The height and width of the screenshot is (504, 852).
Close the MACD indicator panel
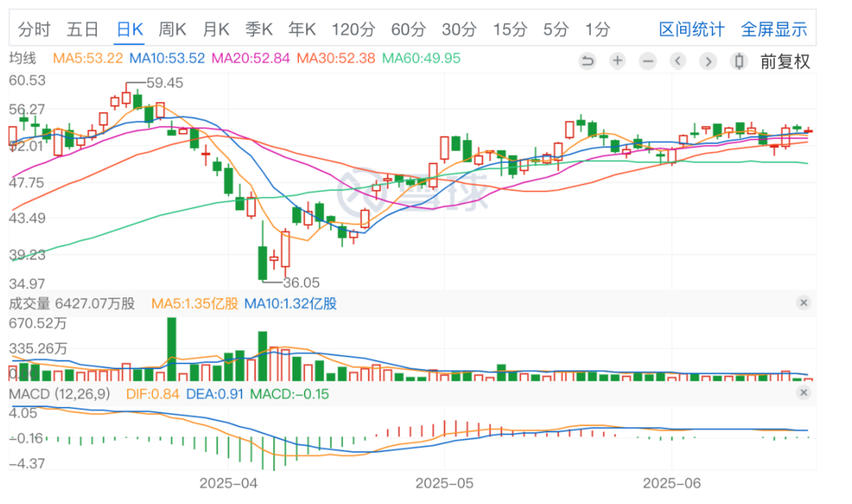pyautogui.click(x=804, y=393)
